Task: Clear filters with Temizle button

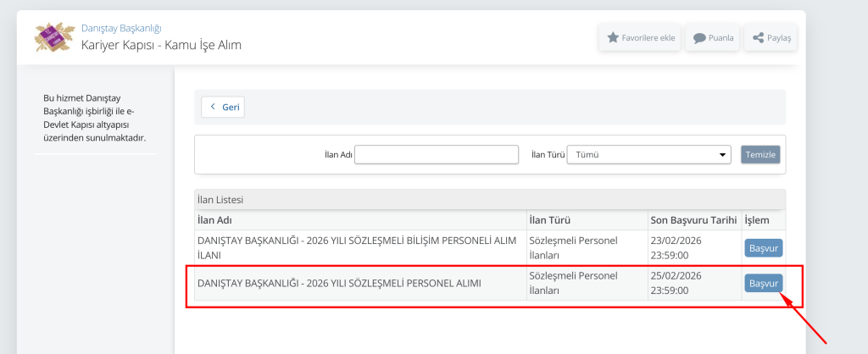Action: point(760,154)
